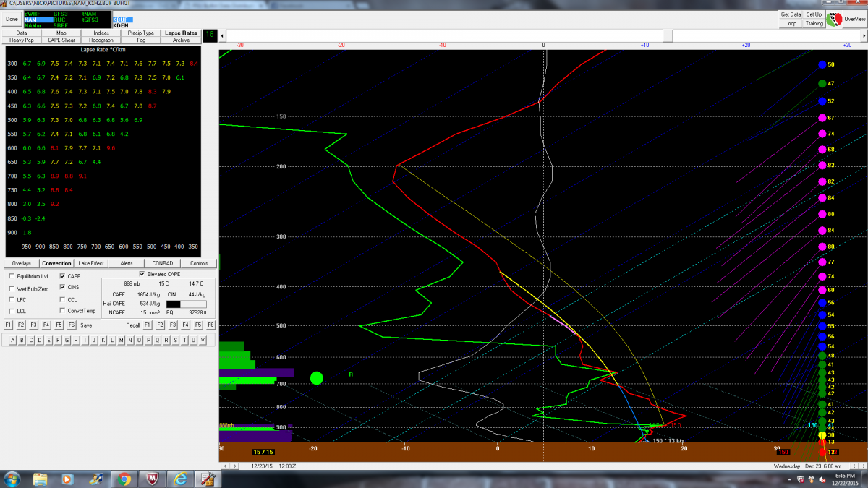Select the SREF model
Screen dimensions: 868x488
coord(60,25)
